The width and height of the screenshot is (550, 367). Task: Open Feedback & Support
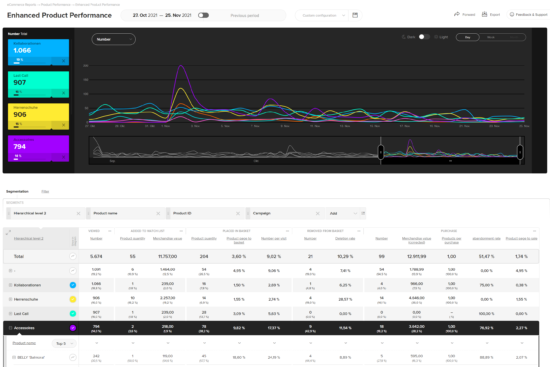pos(529,15)
